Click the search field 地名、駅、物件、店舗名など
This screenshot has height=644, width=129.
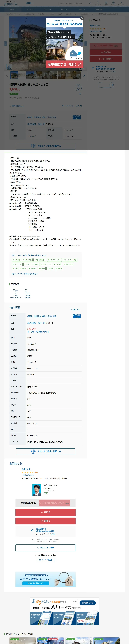[74, 4]
